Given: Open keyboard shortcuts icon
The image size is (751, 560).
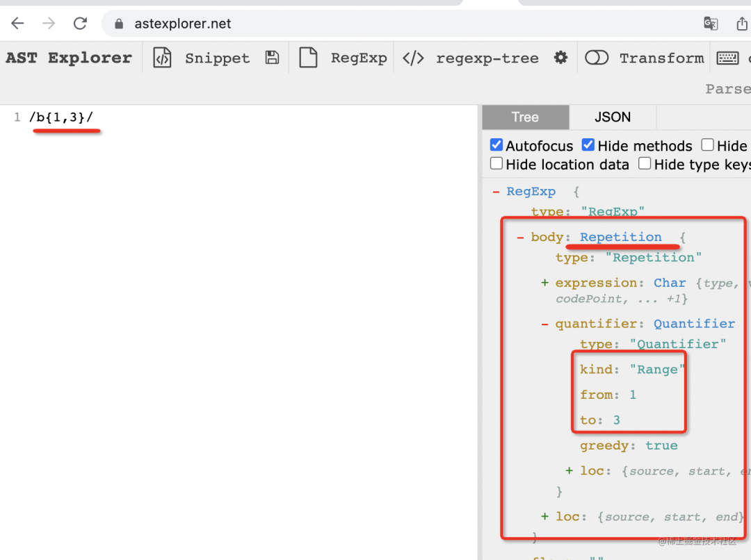Looking at the screenshot, I should tap(727, 58).
